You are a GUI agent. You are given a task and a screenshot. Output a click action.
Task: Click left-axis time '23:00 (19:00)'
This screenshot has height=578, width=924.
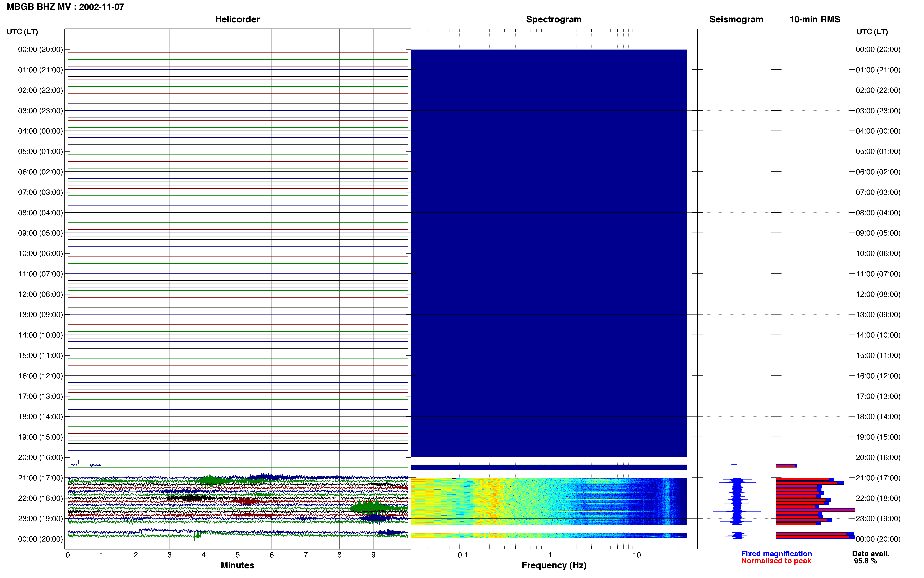click(41, 519)
